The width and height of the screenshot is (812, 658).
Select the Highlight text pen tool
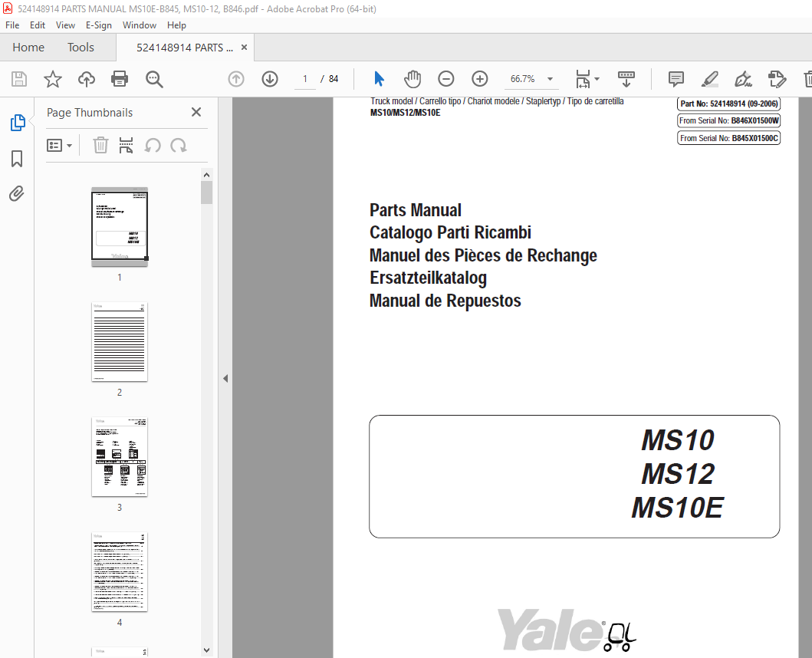click(x=709, y=79)
